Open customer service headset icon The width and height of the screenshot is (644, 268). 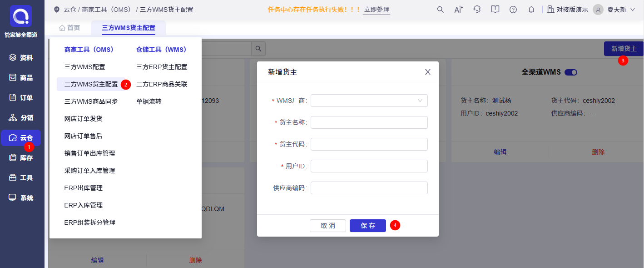coord(477,9)
